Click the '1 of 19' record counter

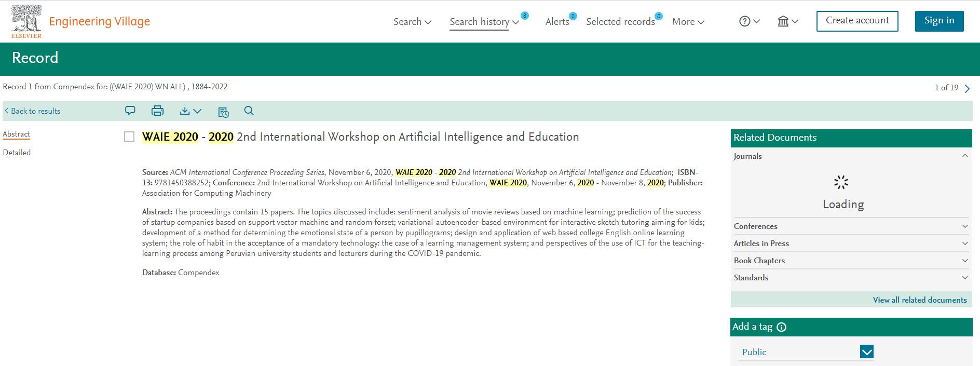click(946, 88)
